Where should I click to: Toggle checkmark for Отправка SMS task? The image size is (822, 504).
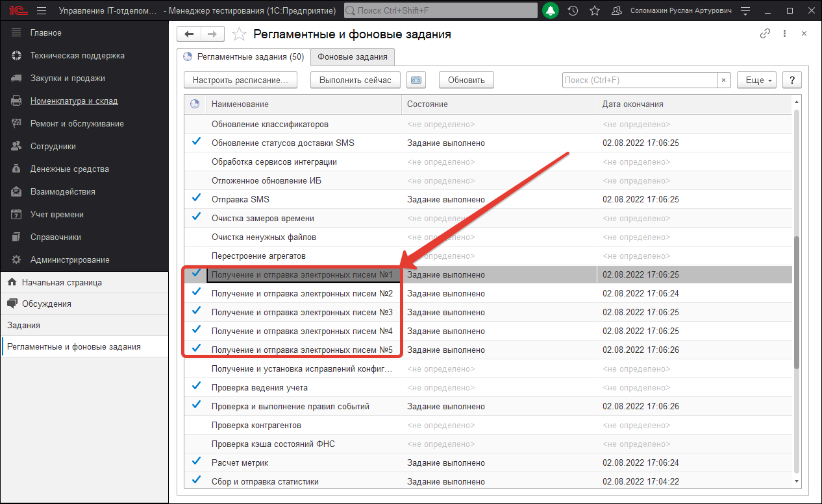pos(196,198)
